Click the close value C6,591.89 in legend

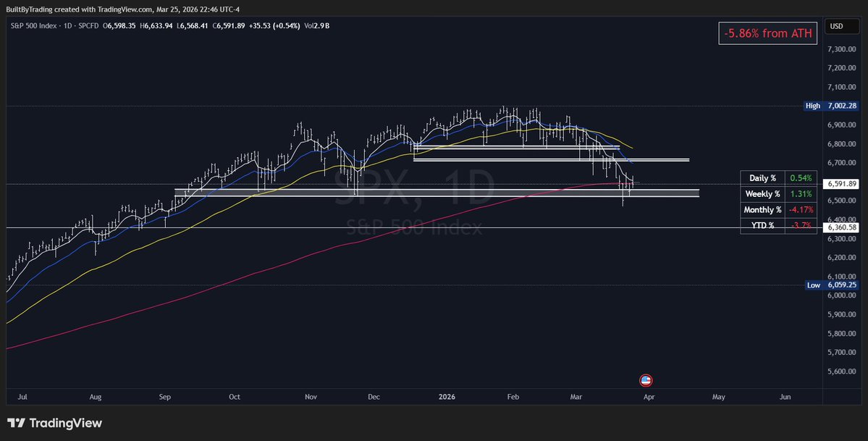[229, 25]
